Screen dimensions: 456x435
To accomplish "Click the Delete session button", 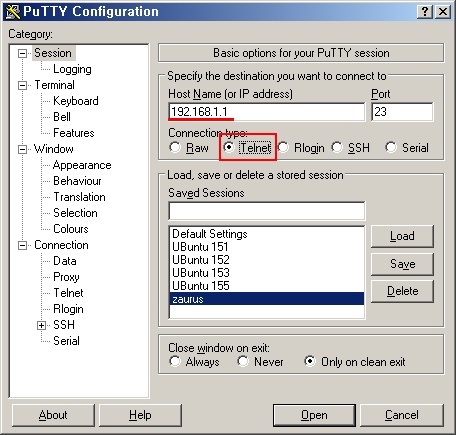I will click(402, 291).
